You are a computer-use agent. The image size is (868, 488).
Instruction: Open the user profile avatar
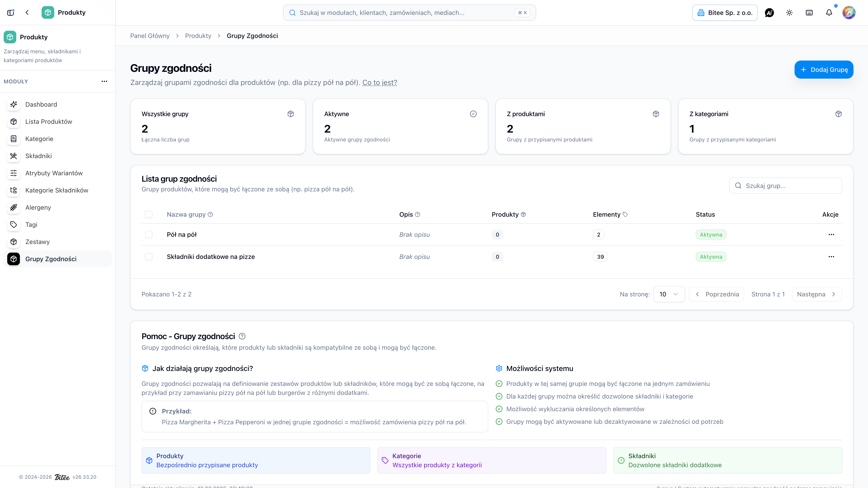[849, 13]
